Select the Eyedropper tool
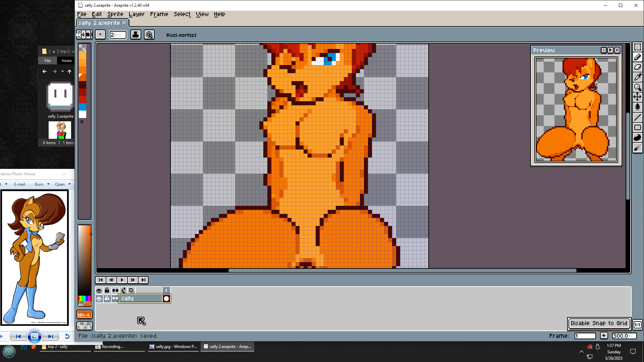 [x=637, y=77]
